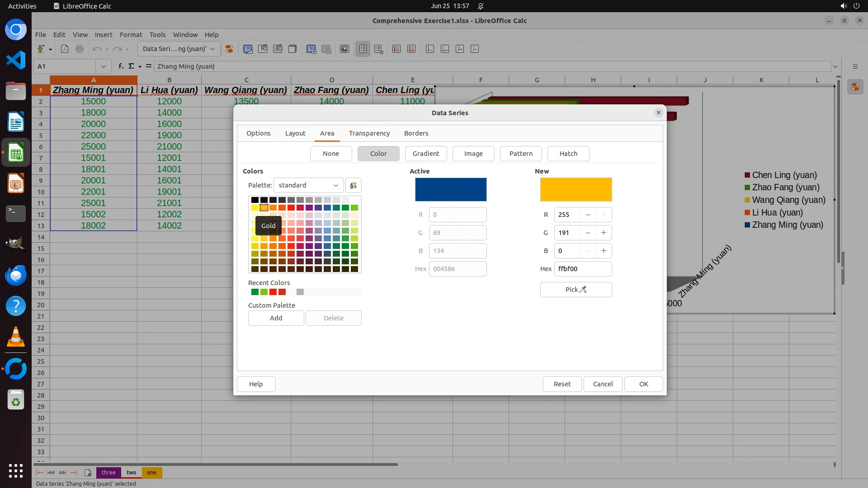Click the Pick color button
868x488 pixels.
click(x=576, y=290)
